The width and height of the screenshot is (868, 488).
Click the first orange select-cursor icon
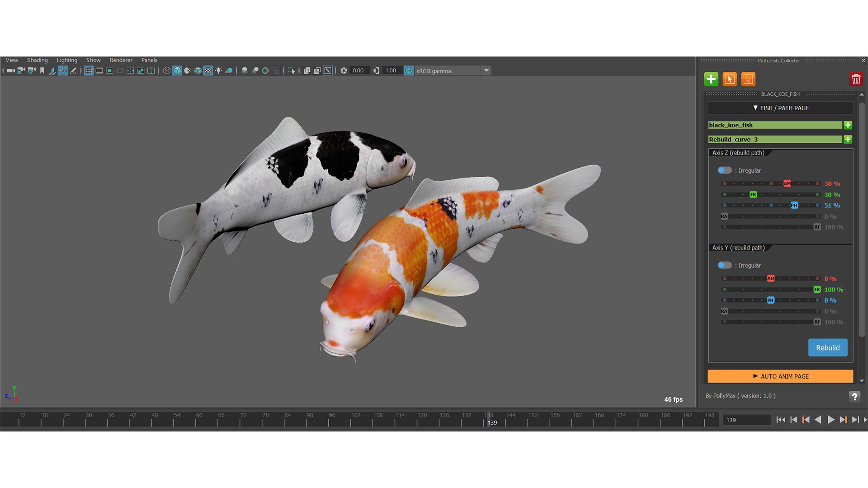[x=730, y=79]
